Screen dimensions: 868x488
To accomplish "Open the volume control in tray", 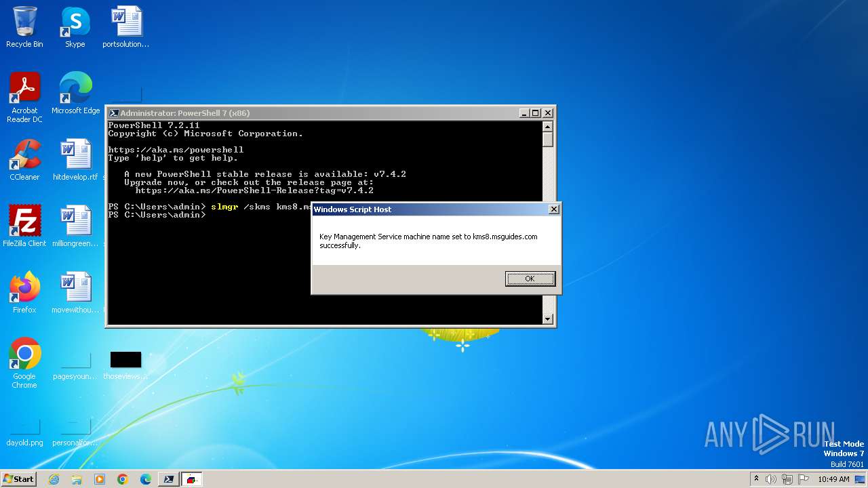I will [771, 479].
